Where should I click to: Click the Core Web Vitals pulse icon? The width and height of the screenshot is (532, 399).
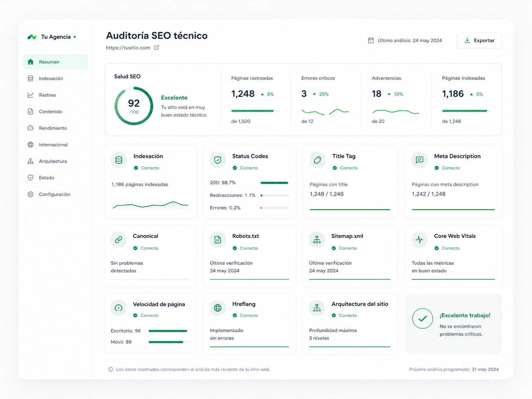pos(420,240)
